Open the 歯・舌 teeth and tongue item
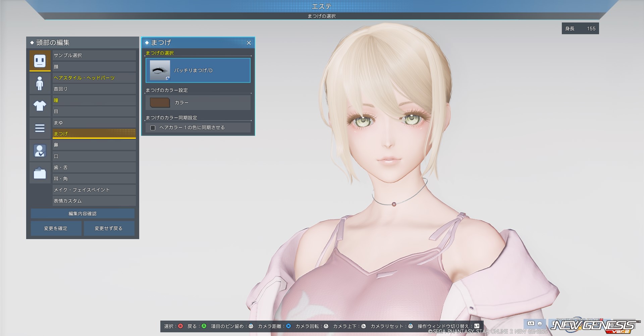 point(94,167)
